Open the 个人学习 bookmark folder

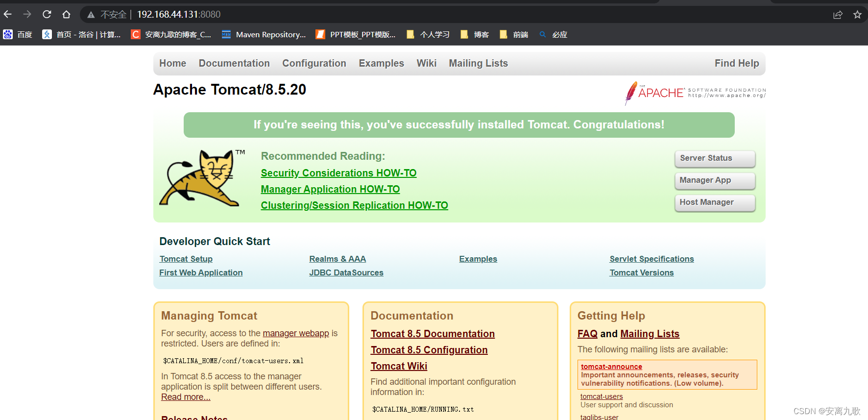coord(428,34)
